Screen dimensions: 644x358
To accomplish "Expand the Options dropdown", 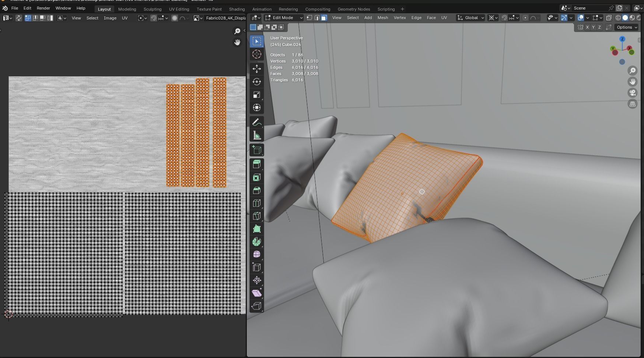I will point(626,27).
